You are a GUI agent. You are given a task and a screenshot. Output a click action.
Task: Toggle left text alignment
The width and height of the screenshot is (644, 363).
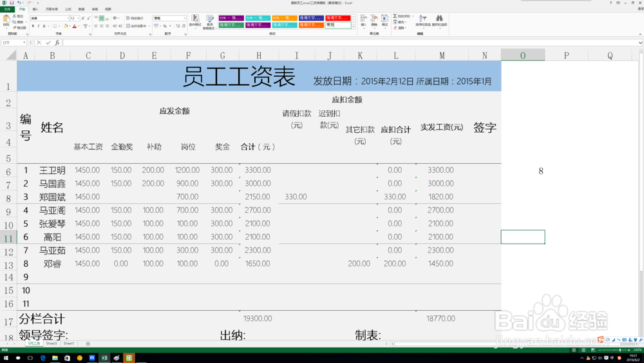point(96,26)
